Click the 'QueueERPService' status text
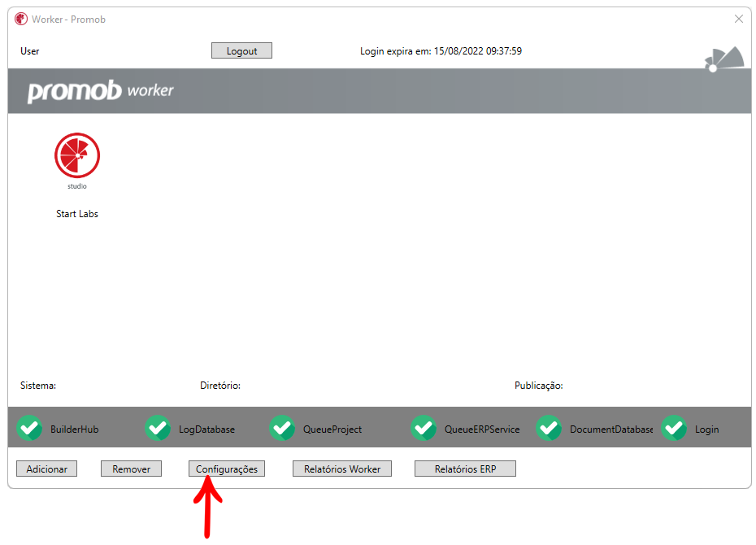Image resolution: width=756 pixels, height=545 pixels. tap(482, 429)
